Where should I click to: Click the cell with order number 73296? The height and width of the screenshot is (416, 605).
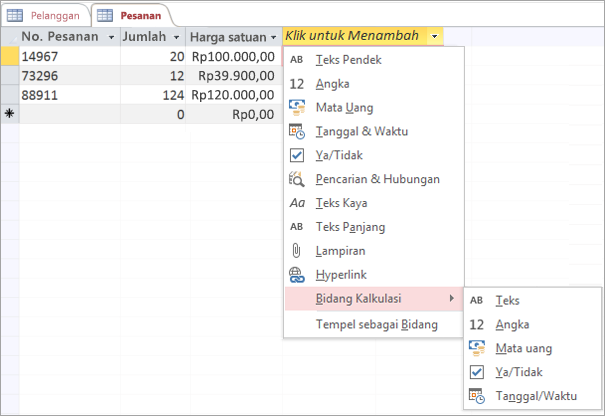pyautogui.click(x=70, y=76)
